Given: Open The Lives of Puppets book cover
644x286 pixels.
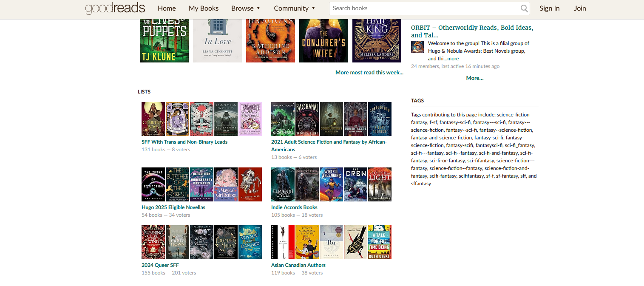Looking at the screenshot, I should click(164, 40).
